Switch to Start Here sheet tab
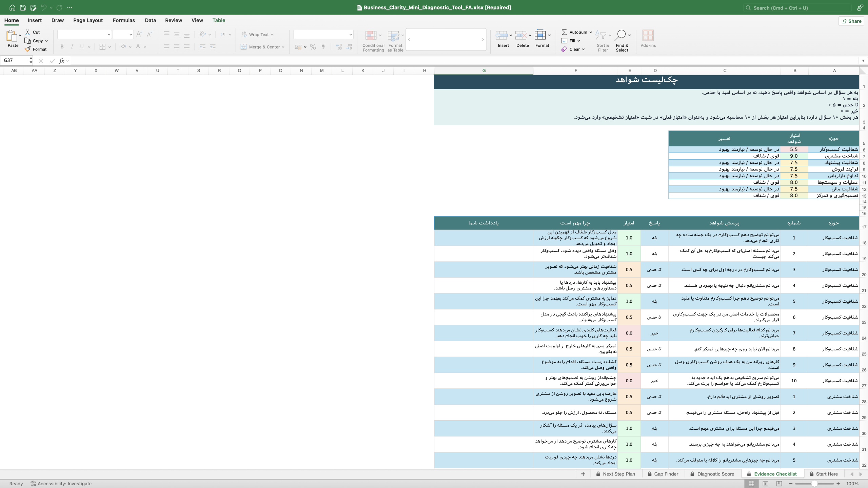Image resolution: width=868 pixels, height=488 pixels. tap(823, 474)
